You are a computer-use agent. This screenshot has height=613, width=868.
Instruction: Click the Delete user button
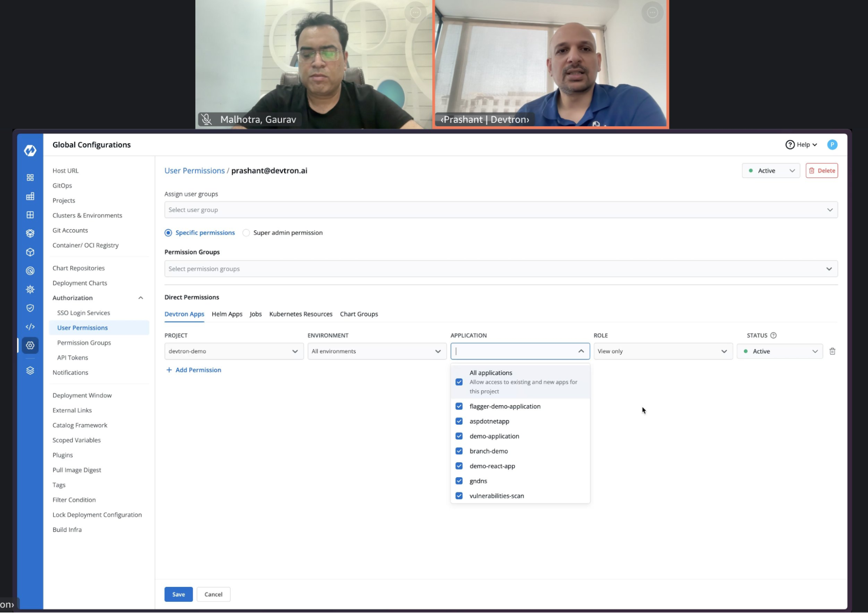point(822,171)
